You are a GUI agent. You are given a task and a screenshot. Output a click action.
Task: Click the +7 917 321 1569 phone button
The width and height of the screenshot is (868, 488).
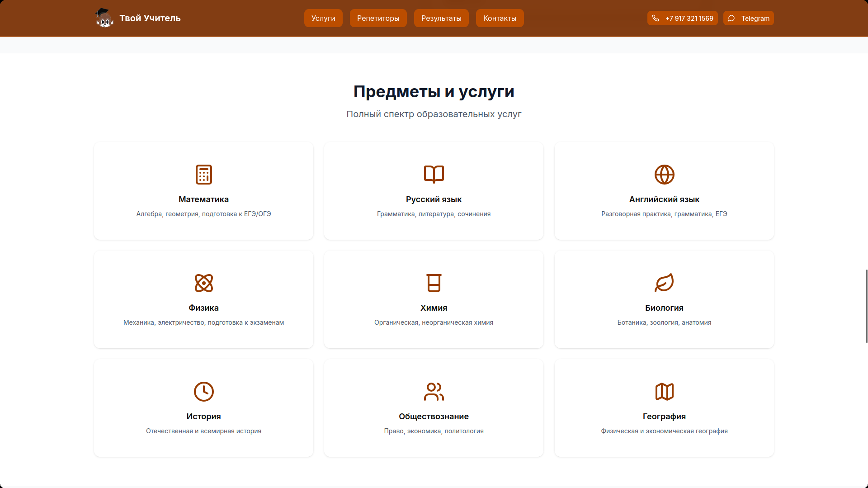[x=682, y=18]
